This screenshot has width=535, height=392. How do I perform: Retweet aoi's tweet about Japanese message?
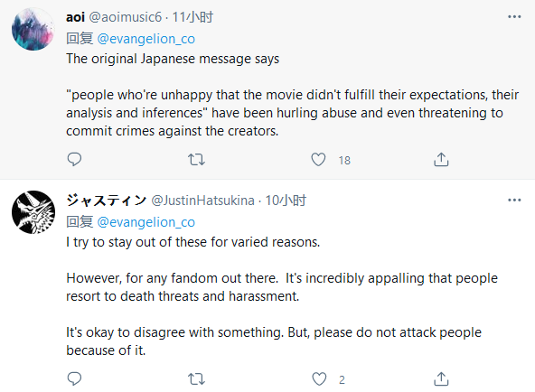tap(196, 159)
